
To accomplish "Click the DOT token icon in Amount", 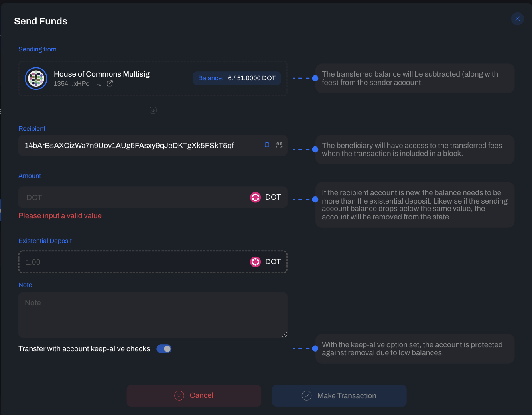I will click(256, 197).
